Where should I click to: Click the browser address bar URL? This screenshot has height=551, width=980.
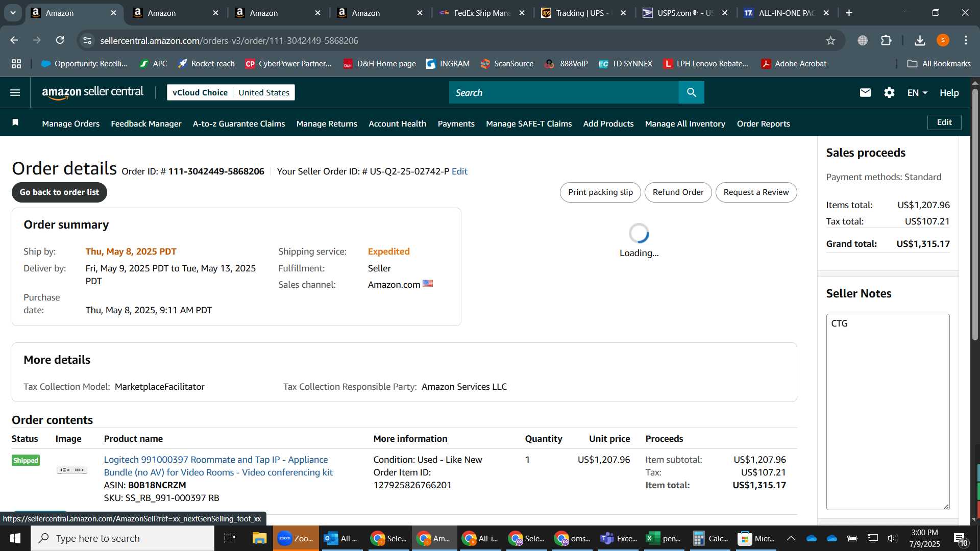pos(229,40)
